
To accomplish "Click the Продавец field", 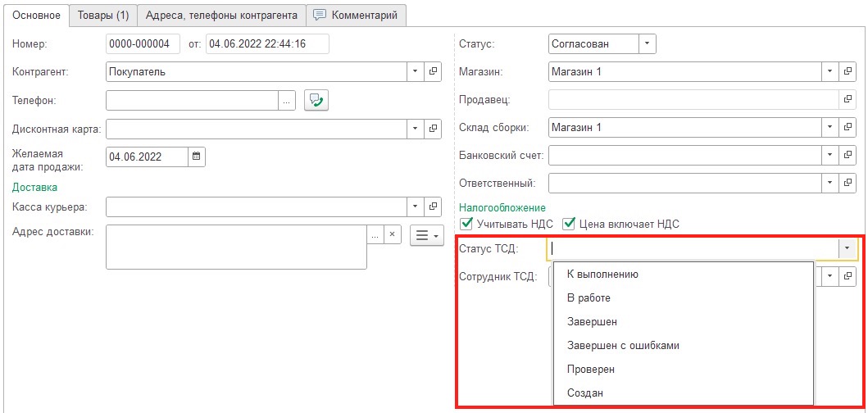I will (693, 99).
